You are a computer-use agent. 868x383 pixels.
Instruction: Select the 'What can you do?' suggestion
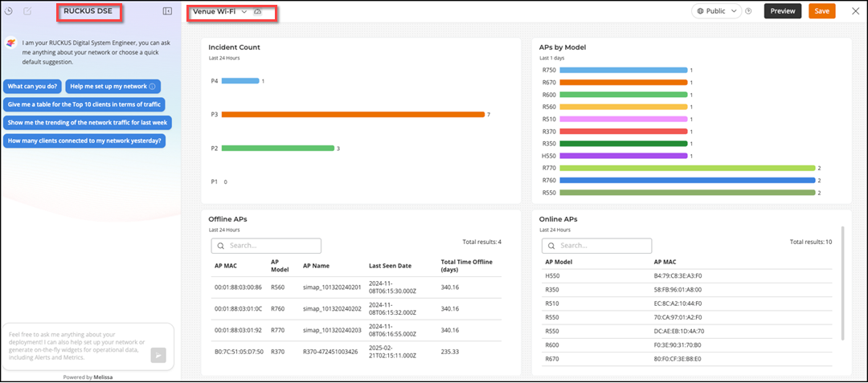(33, 86)
